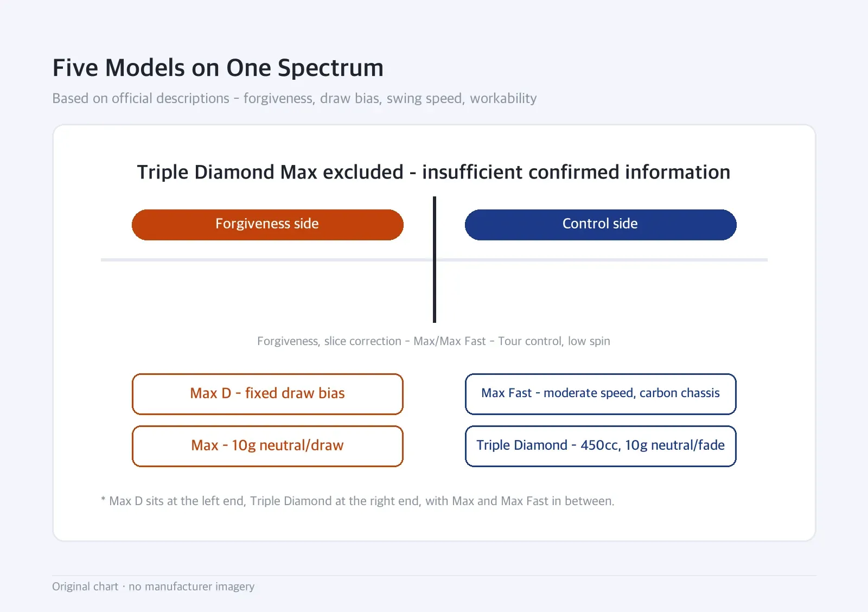Click the words insufficient confirmed information
868x612 pixels.
click(x=576, y=172)
